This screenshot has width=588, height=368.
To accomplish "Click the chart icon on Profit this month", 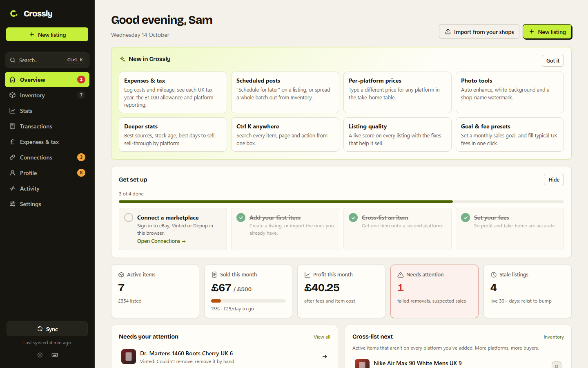I will coord(307,275).
